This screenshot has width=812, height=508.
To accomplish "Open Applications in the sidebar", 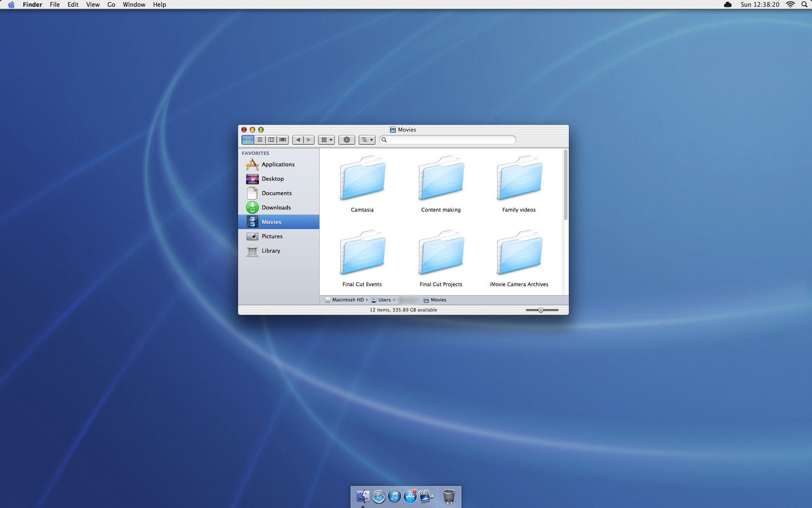I will [x=278, y=164].
